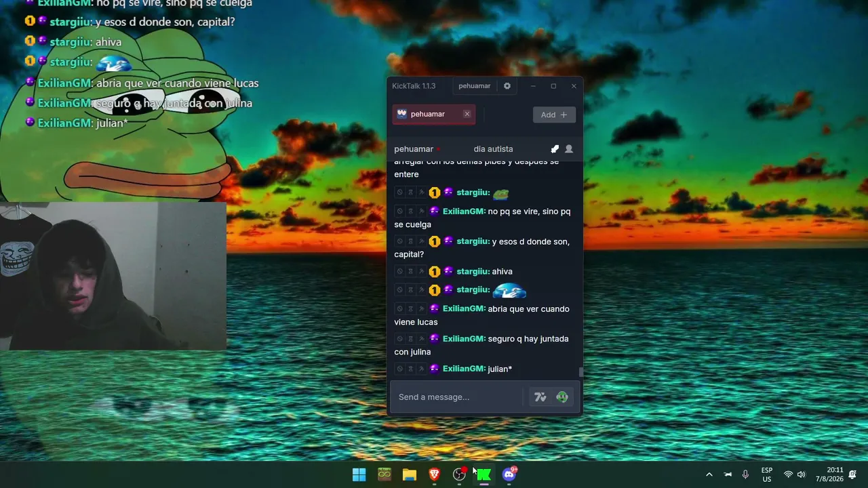Open volume speaker tray icon
The image size is (868, 488).
tap(801, 474)
